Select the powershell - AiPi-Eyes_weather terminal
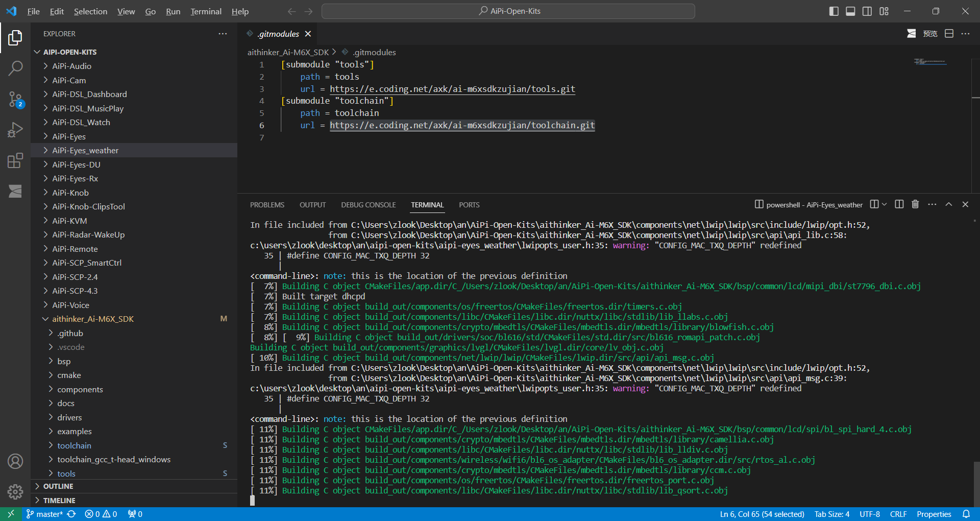 pos(808,204)
